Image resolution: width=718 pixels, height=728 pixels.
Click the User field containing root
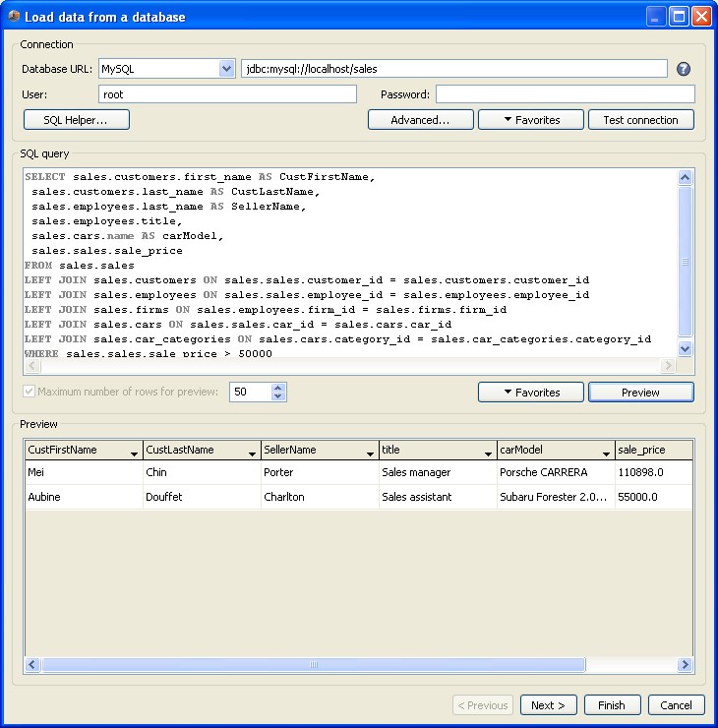click(x=227, y=94)
